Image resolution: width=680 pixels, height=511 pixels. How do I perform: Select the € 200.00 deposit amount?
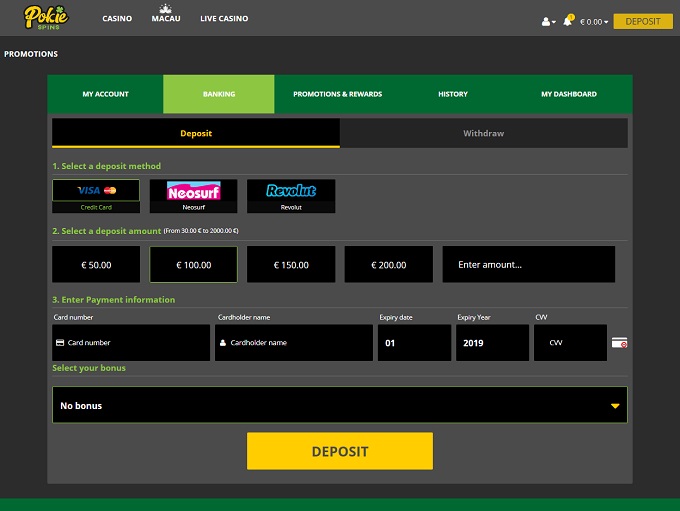[389, 265]
